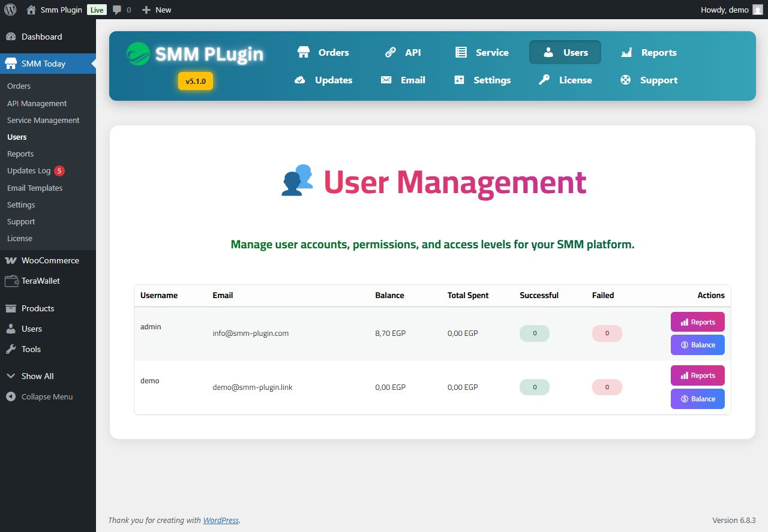Screen dimensions: 768x532
Task: Open Service Management in the sidebar
Action: click(x=43, y=120)
